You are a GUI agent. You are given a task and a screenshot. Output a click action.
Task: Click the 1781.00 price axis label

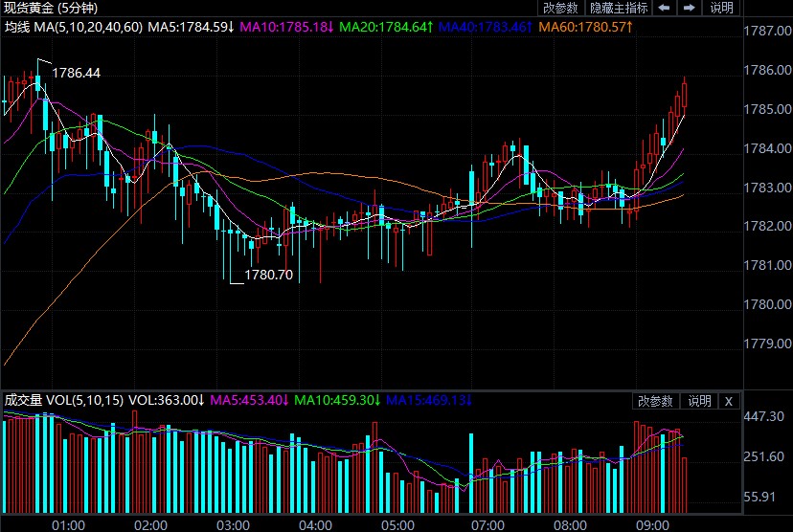tap(767, 265)
